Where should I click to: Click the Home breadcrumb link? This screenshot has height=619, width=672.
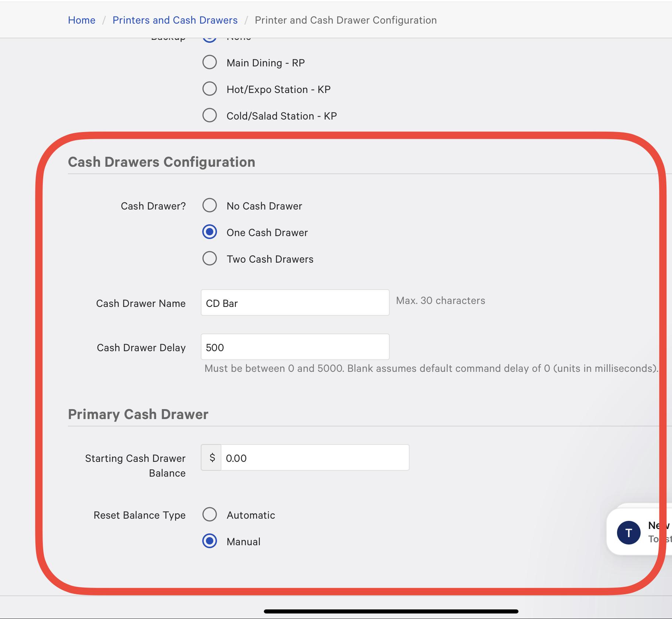pyautogui.click(x=82, y=20)
